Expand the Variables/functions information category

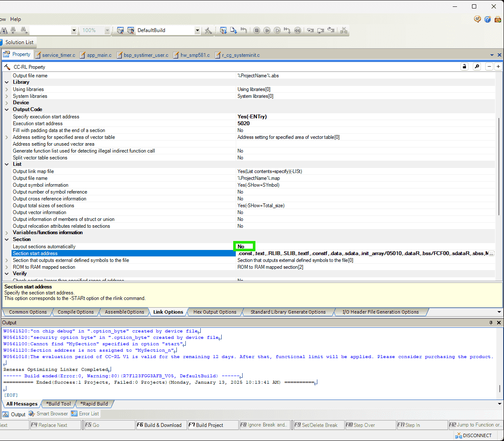(x=7, y=232)
